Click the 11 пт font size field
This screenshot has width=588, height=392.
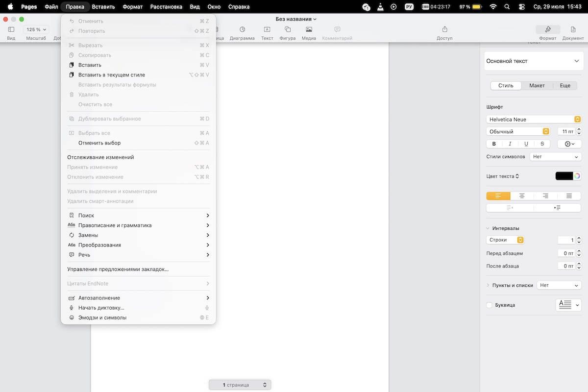[566, 132]
